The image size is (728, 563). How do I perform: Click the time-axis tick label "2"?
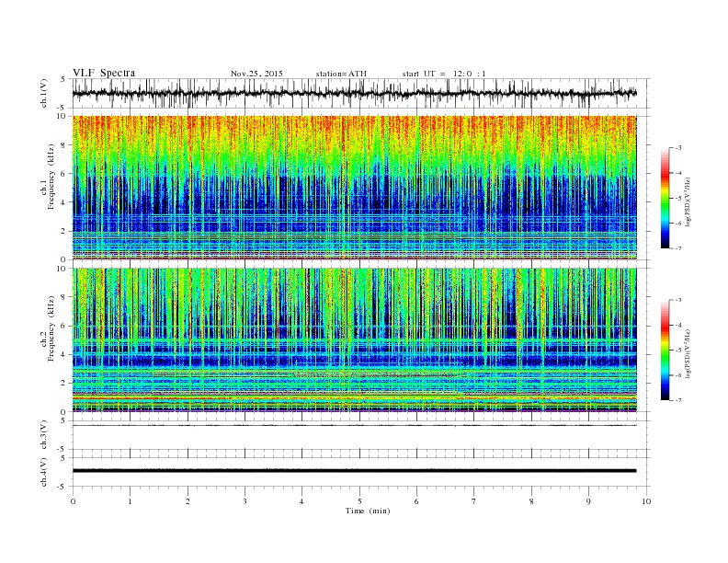(188, 501)
